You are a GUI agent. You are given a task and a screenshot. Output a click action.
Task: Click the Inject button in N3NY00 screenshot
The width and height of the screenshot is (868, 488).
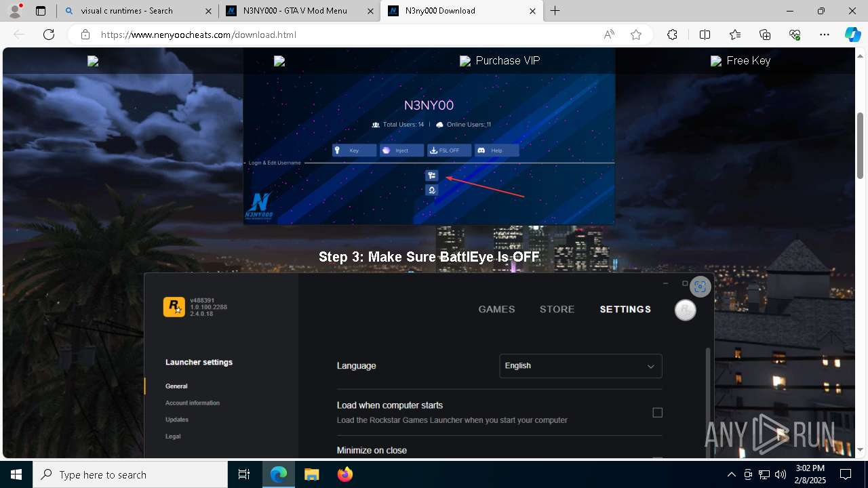tap(401, 150)
